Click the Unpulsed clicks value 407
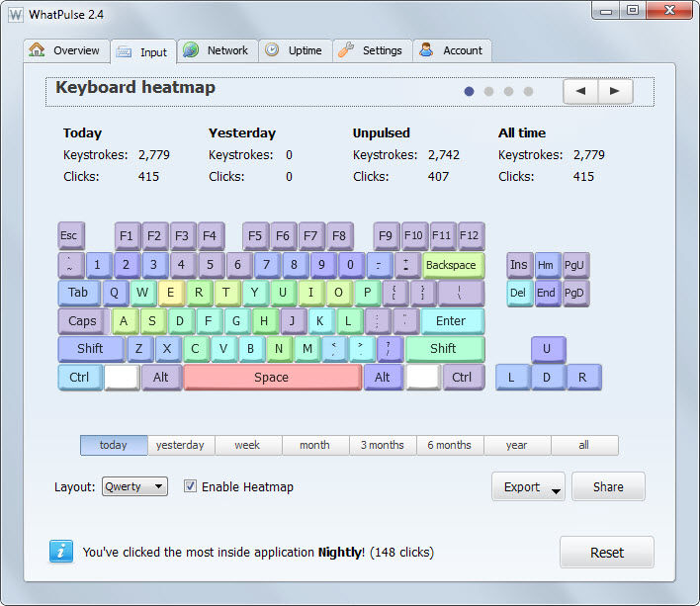Image resolution: width=700 pixels, height=606 pixels. tap(438, 177)
